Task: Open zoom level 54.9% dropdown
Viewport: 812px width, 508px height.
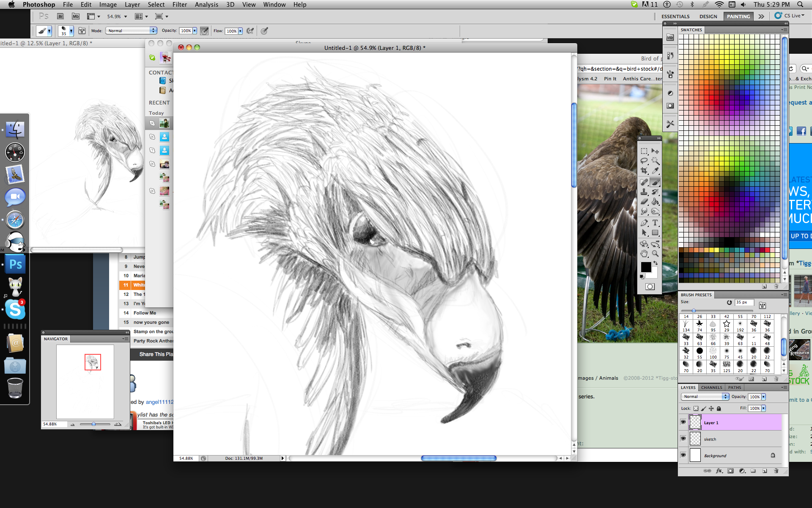Action: pos(126,17)
